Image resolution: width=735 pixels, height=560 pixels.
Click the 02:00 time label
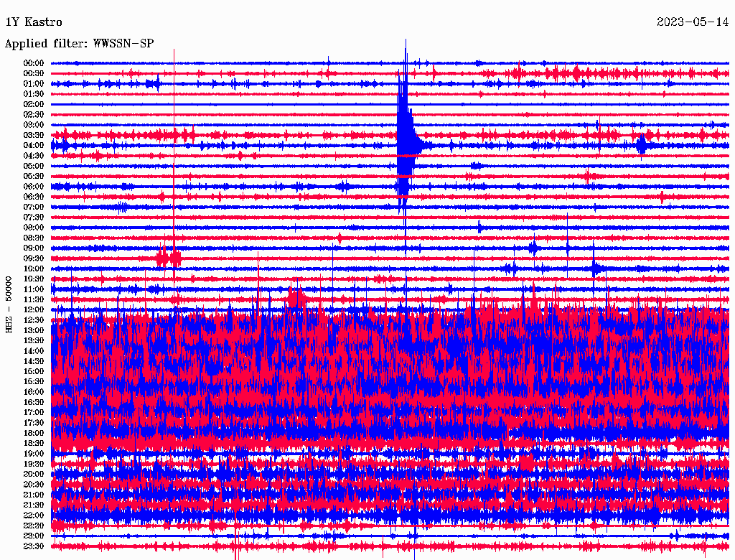(34, 105)
